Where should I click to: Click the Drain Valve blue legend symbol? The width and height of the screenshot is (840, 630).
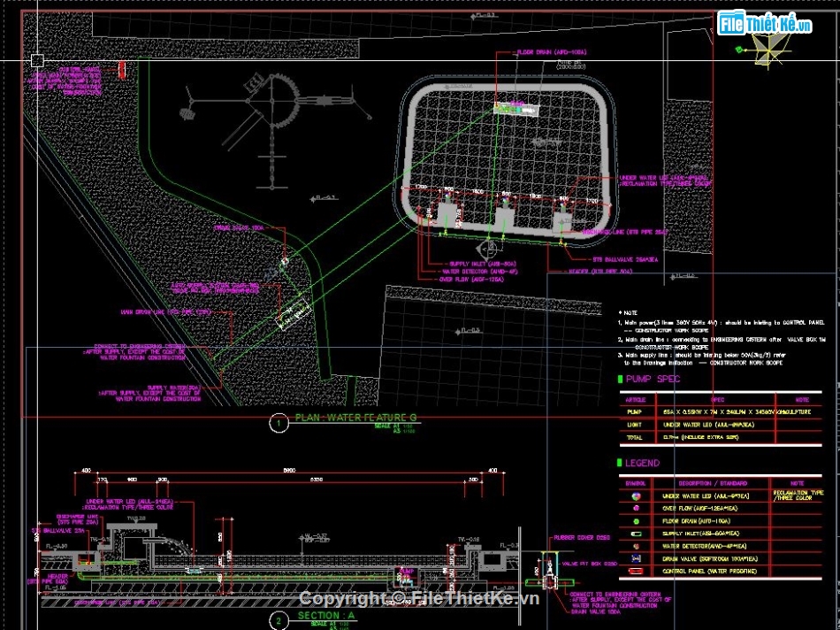[636, 558]
